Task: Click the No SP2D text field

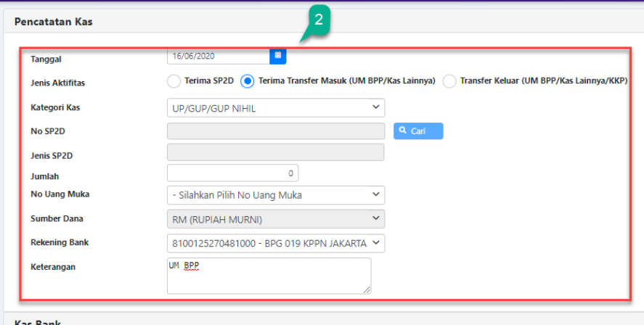Action: click(275, 131)
